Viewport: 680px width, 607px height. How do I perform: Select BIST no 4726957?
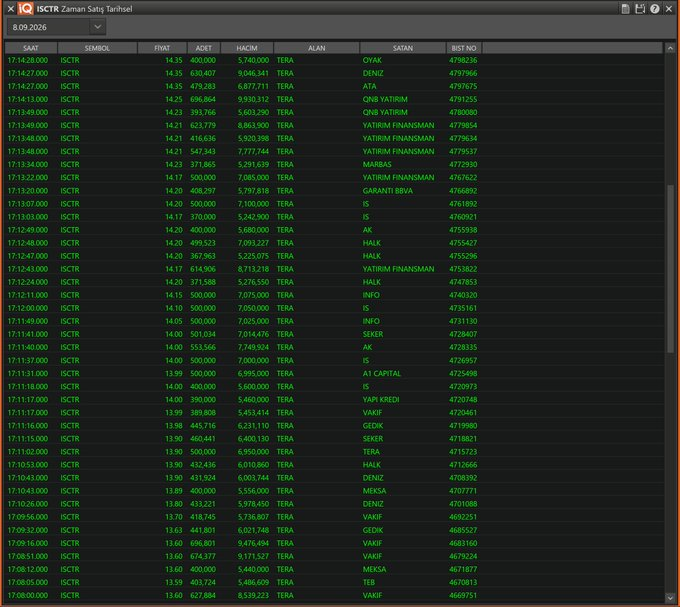tap(463, 360)
